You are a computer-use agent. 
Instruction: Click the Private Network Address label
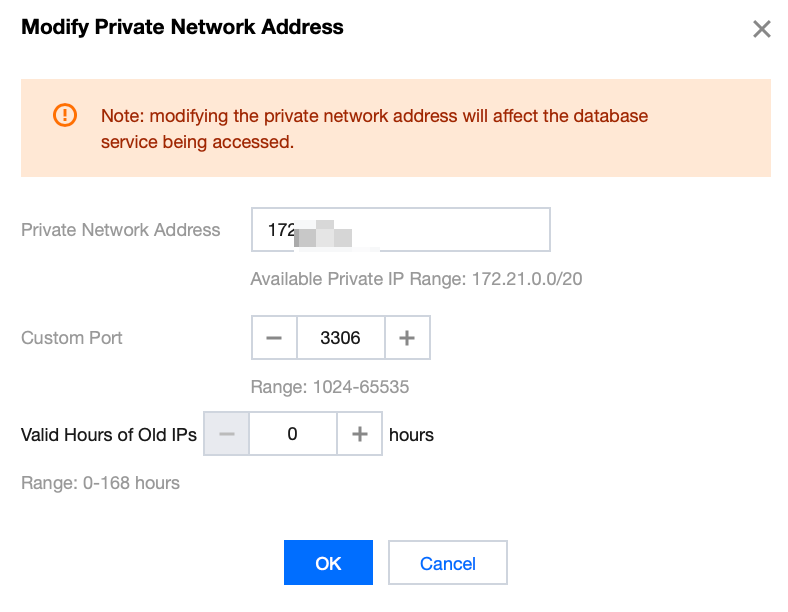pos(120,230)
